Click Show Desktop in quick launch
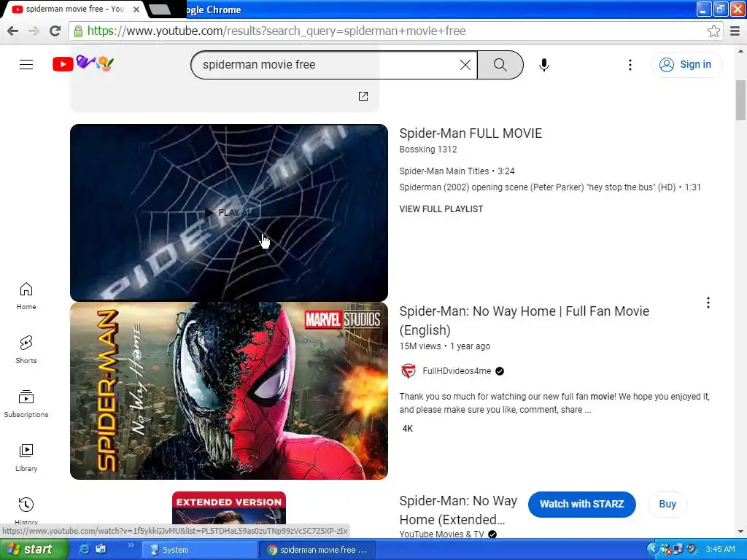The width and height of the screenshot is (747, 560). (x=101, y=550)
